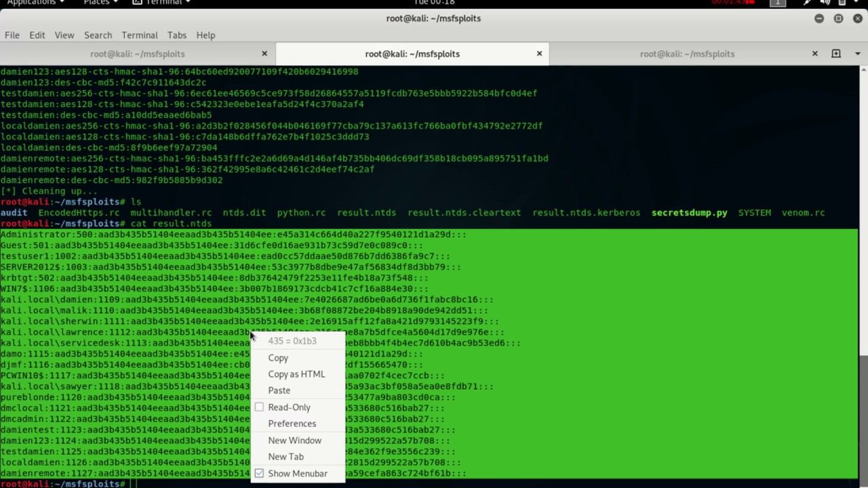The image size is (868, 488).
Task: Choose Copy as HTML in context menu
Action: point(296,374)
